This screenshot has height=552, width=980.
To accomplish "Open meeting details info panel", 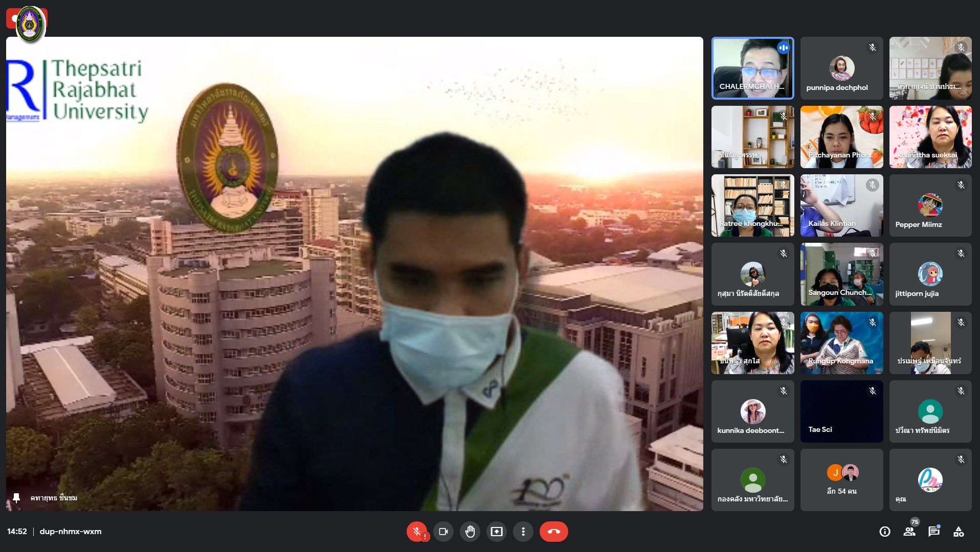I will (x=884, y=532).
